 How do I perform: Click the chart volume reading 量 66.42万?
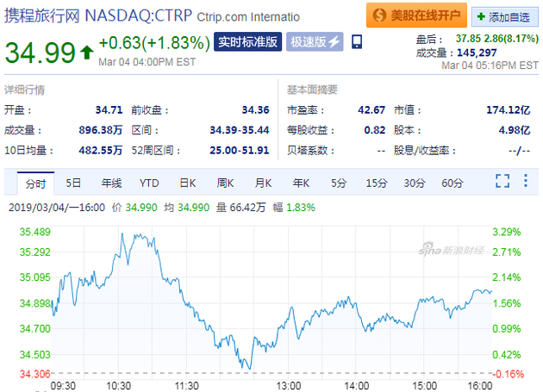coord(241,208)
